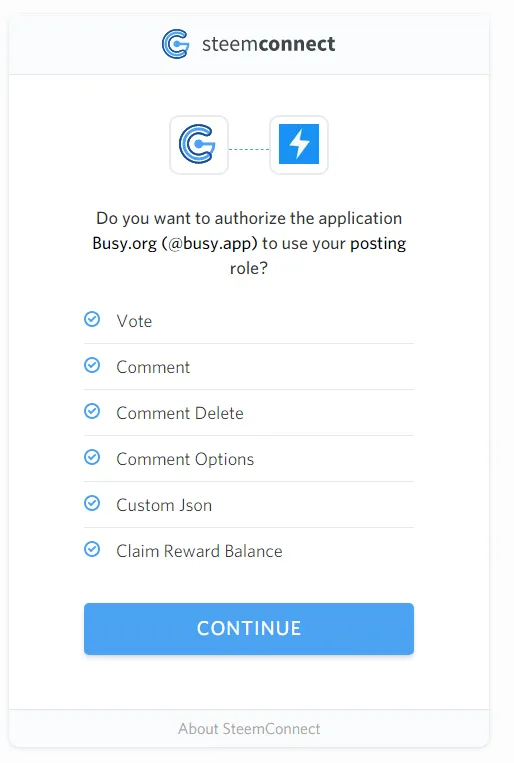Toggle the Comment Options checkmark

coord(92,457)
